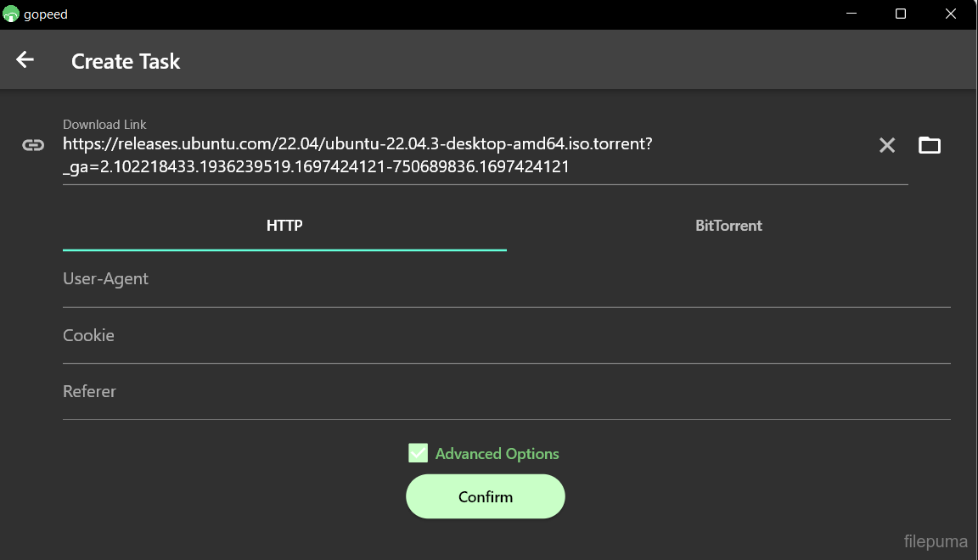The width and height of the screenshot is (978, 560).
Task: Switch to the HTTP tab
Action: pyautogui.click(x=284, y=226)
